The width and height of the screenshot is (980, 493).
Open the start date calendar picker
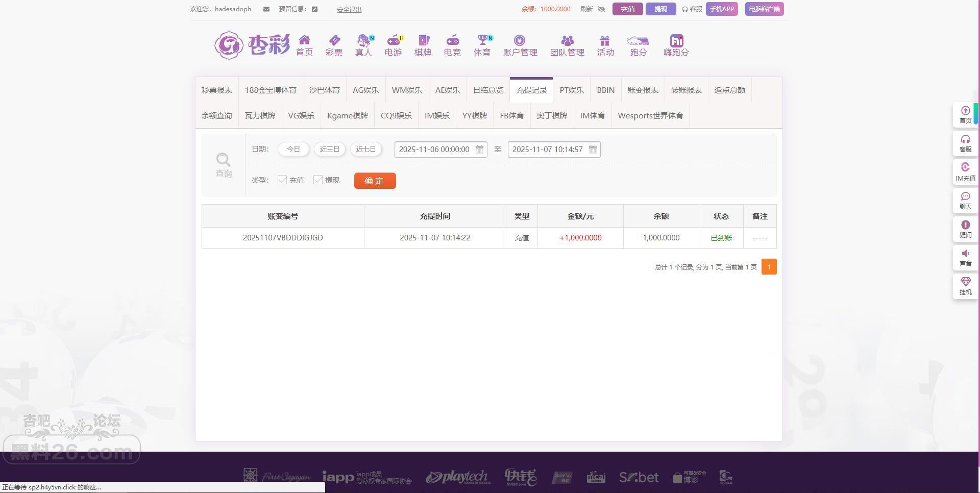pos(479,149)
